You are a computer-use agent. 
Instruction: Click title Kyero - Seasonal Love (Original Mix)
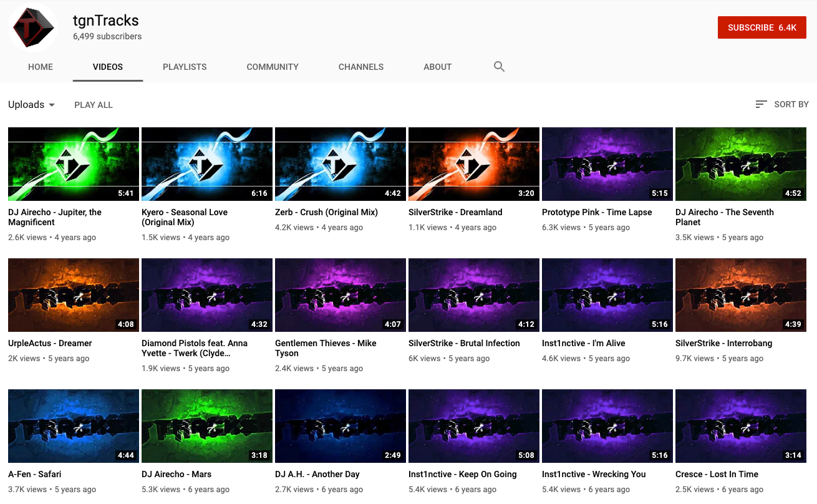[x=185, y=217]
